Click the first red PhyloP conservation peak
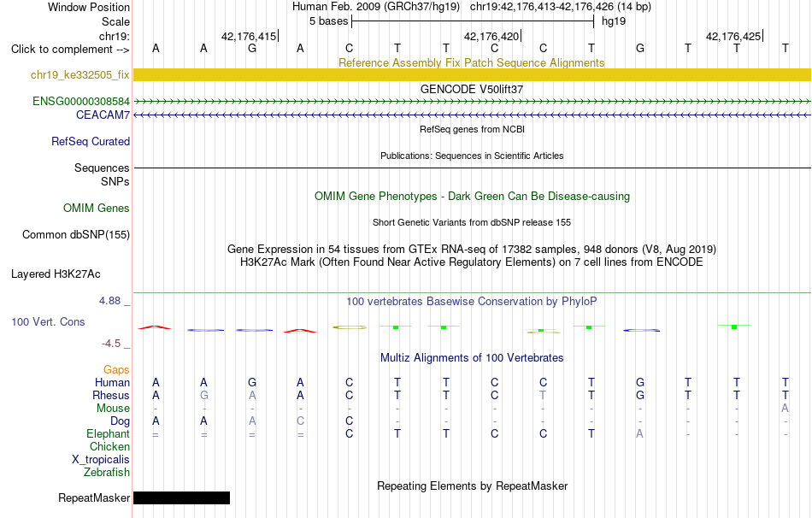The image size is (812, 518). tap(155, 327)
